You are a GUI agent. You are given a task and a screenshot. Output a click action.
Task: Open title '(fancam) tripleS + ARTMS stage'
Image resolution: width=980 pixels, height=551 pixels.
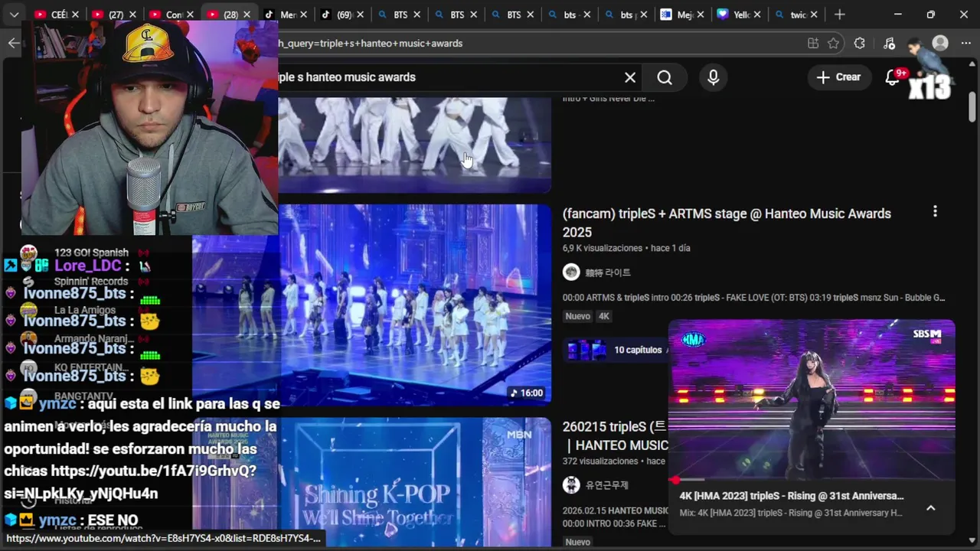[x=727, y=223]
